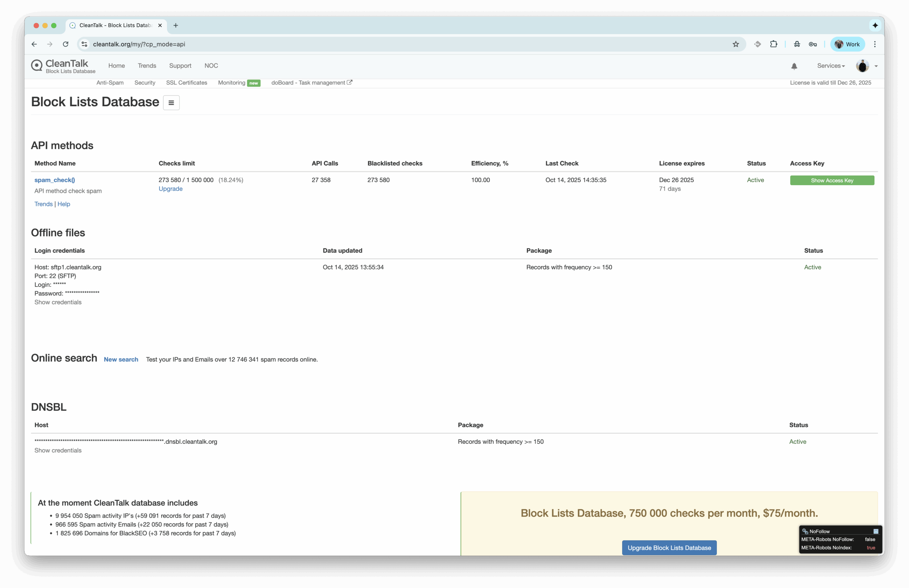Viewport: 909px width, 588px height.
Task: Open the password manager key icon
Action: coord(812,44)
